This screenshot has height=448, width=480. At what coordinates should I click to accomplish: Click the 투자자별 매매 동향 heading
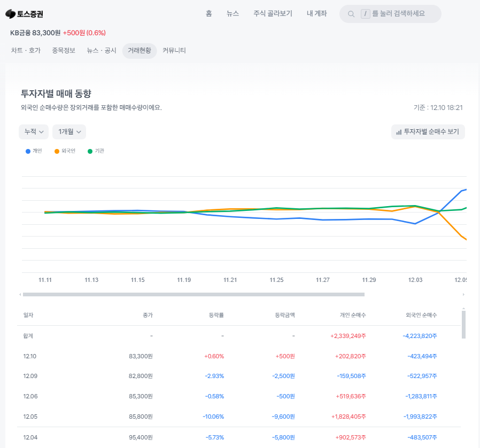click(x=56, y=93)
